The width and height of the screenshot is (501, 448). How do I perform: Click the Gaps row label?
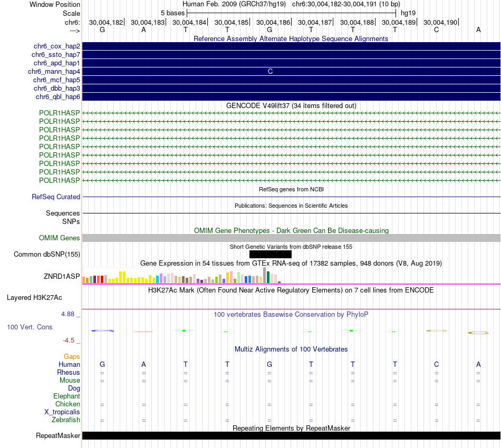tap(72, 356)
